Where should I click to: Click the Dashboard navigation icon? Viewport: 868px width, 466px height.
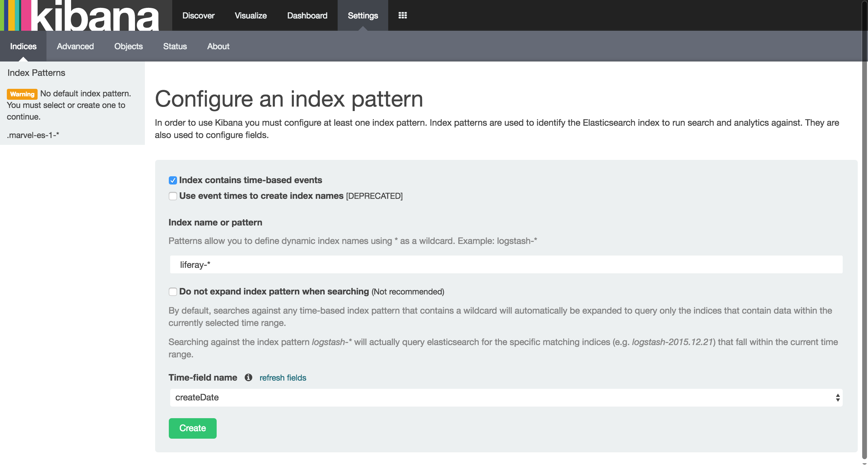pos(307,15)
